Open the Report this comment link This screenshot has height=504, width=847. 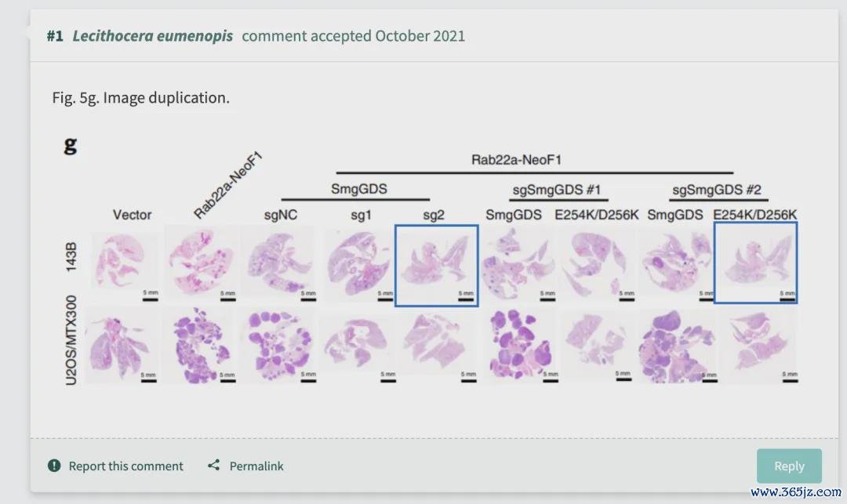[125, 466]
